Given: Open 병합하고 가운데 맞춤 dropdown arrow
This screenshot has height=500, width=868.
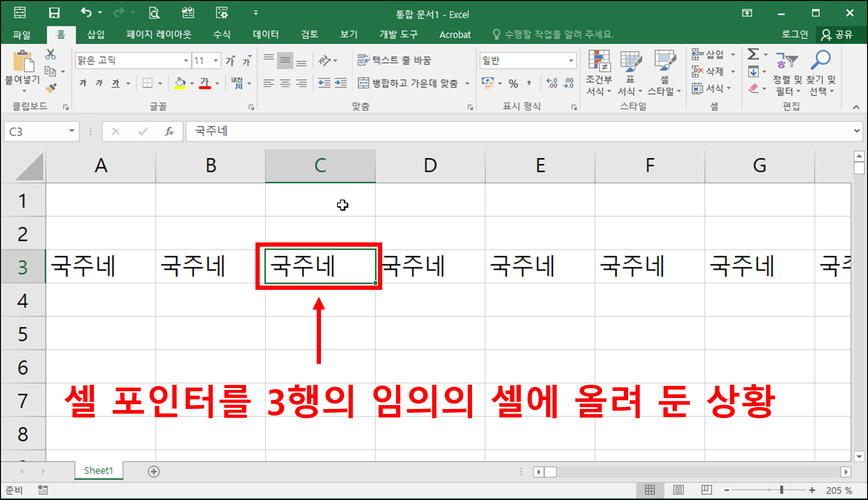Looking at the screenshot, I should (467, 83).
